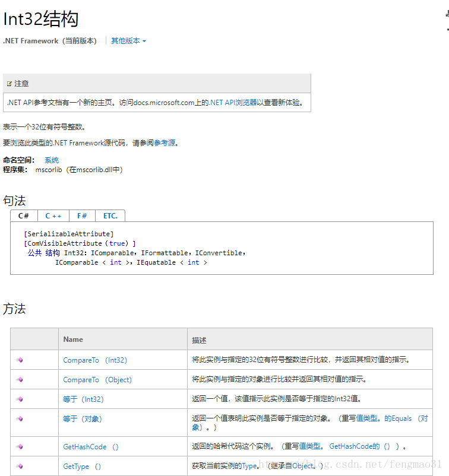This screenshot has width=449, height=476.
Task: Open the CompareTo (Int32) method link
Action: pyautogui.click(x=95, y=360)
